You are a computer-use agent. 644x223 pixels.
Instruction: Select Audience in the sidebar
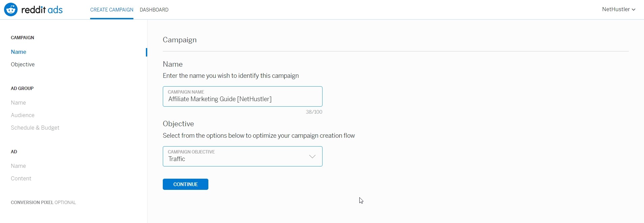click(23, 115)
